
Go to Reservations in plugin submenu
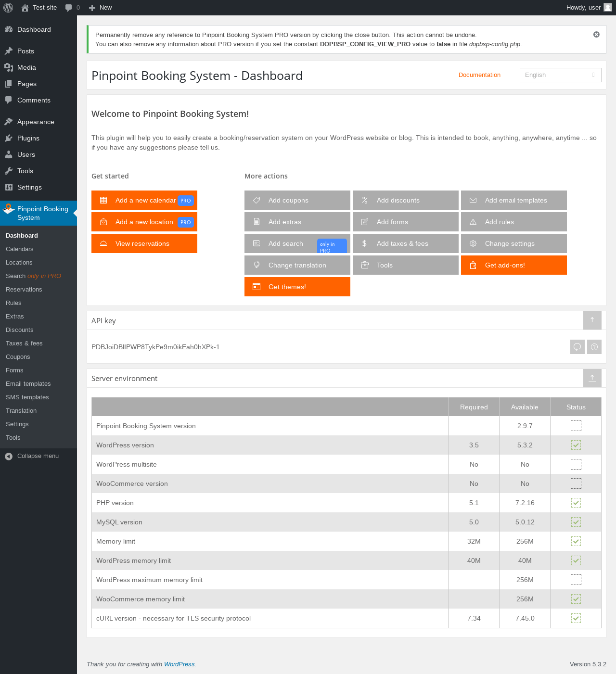24,290
